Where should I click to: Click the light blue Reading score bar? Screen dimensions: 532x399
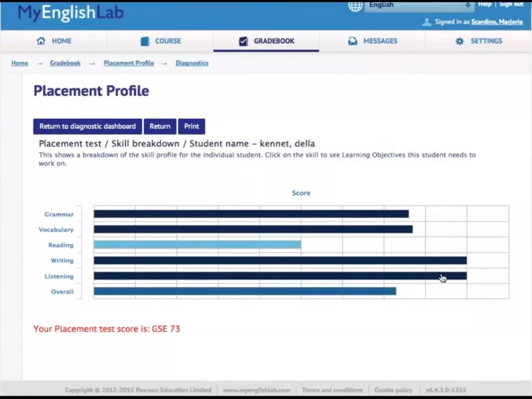pyautogui.click(x=197, y=245)
